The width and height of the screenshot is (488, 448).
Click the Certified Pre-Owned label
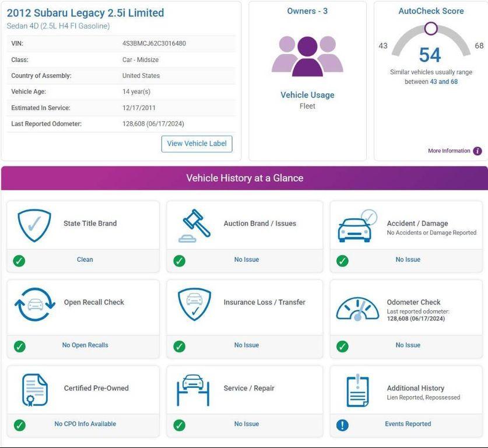click(96, 388)
